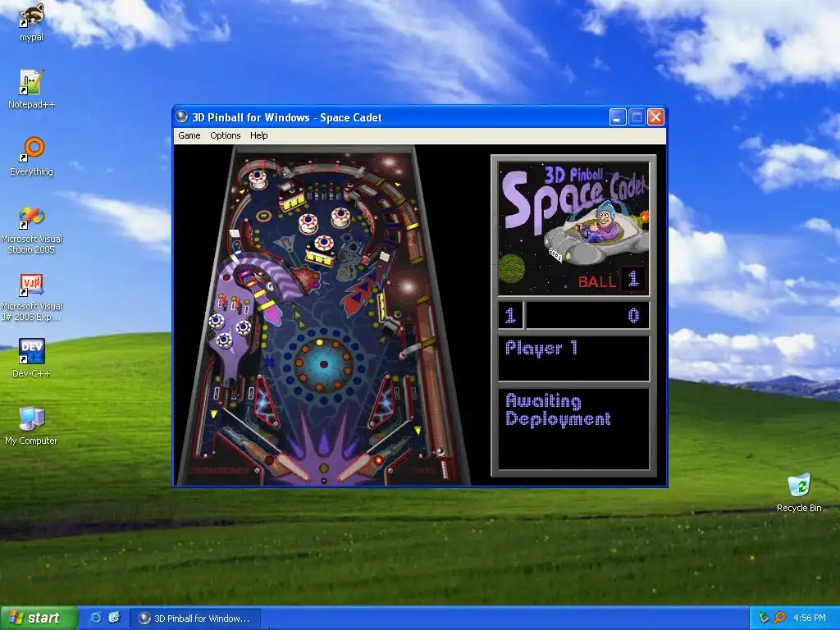Open the Game menu

tap(189, 135)
